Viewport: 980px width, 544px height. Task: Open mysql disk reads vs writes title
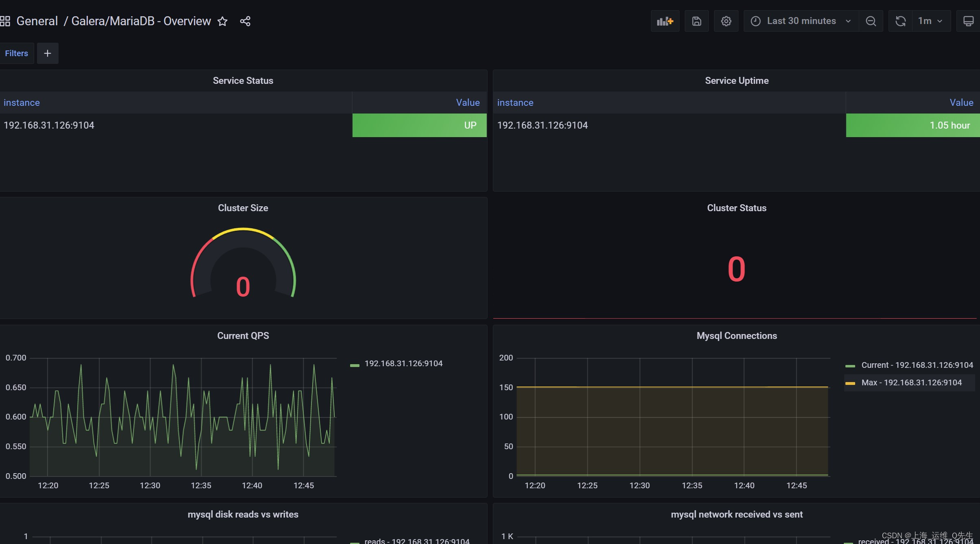pos(243,514)
